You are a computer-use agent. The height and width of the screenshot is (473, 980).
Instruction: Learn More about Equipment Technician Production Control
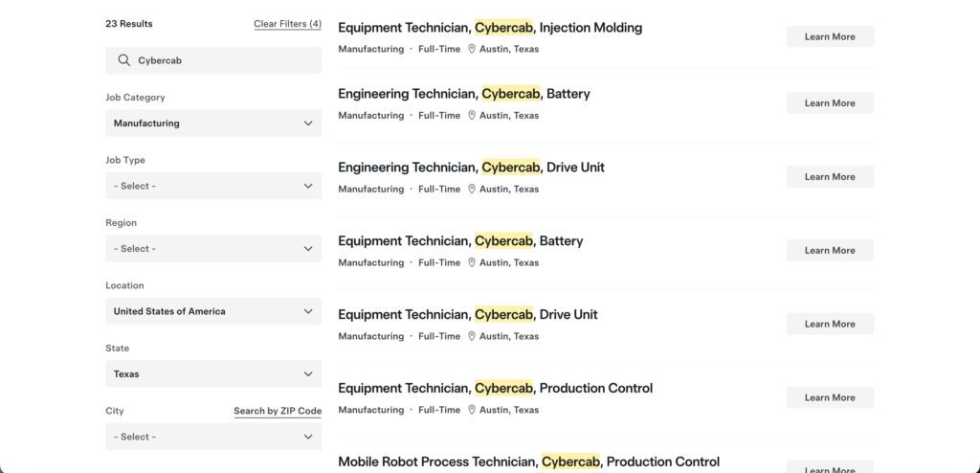pos(829,397)
